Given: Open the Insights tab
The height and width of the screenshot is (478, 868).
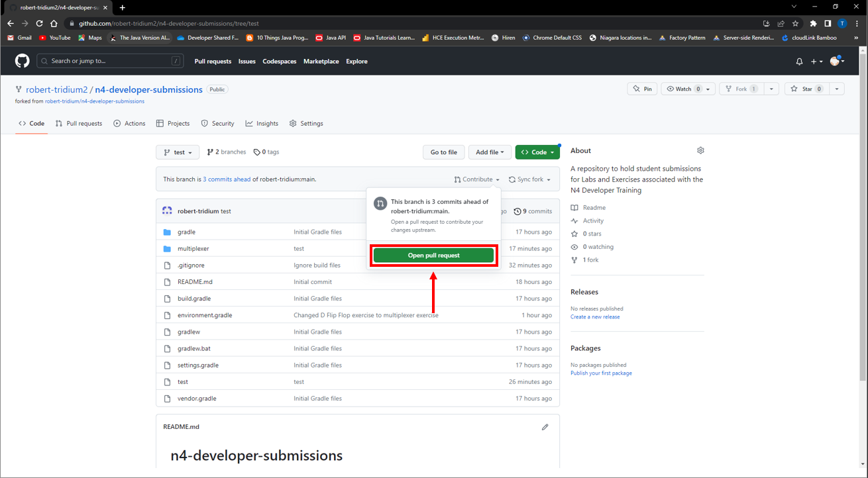Looking at the screenshot, I should coord(262,124).
